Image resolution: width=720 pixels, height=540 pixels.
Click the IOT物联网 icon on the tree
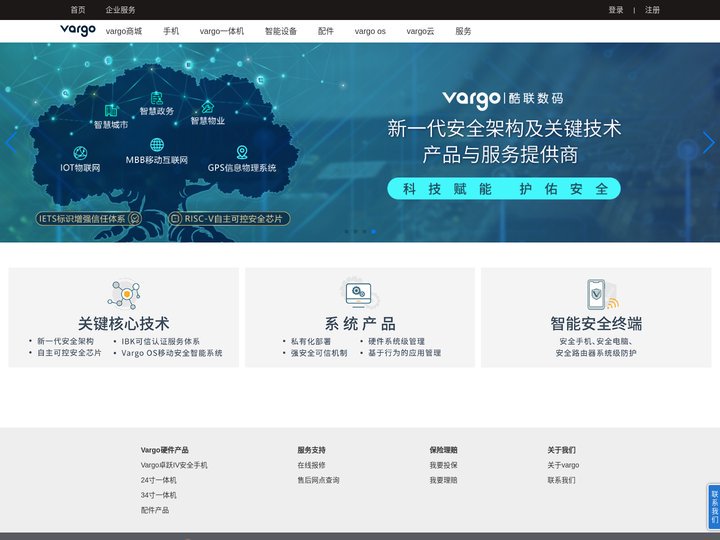coord(80,153)
